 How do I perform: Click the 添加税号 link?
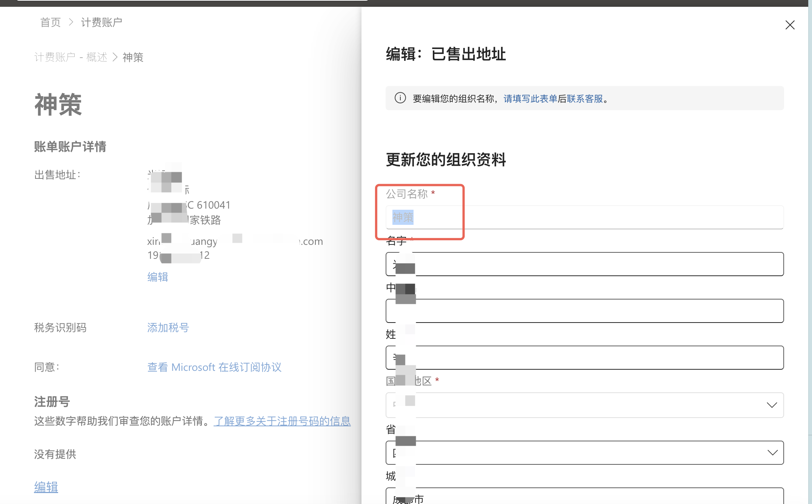(x=168, y=327)
